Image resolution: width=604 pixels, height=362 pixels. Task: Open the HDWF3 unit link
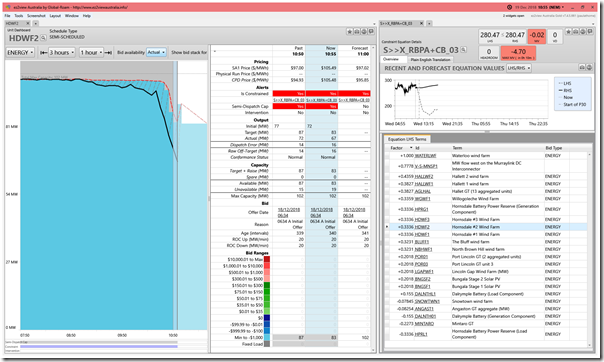coord(422,220)
